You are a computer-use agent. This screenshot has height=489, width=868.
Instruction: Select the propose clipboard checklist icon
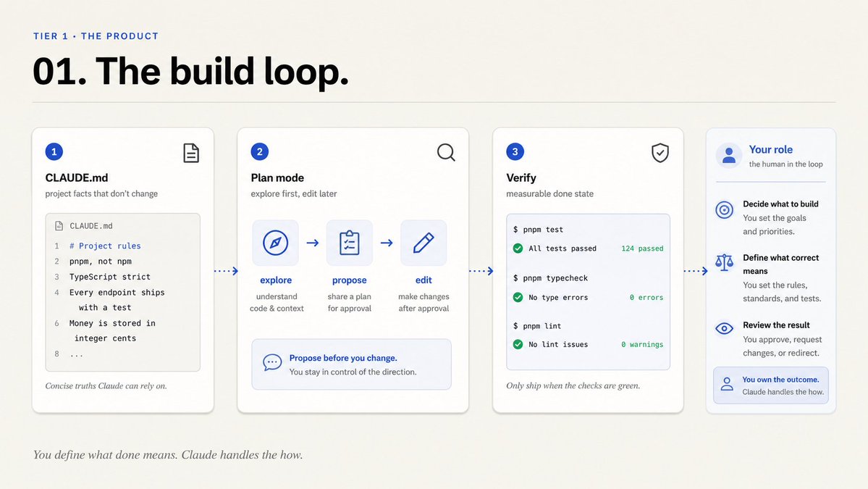(350, 243)
